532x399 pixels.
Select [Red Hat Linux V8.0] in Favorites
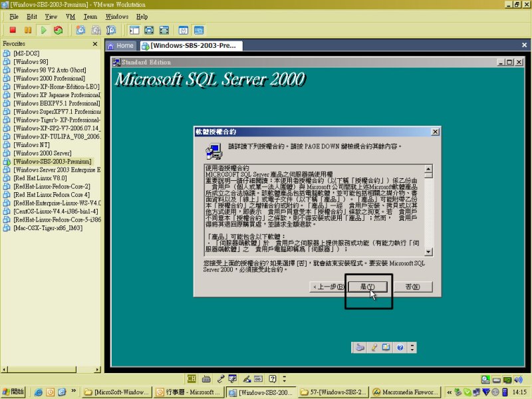click(40, 178)
